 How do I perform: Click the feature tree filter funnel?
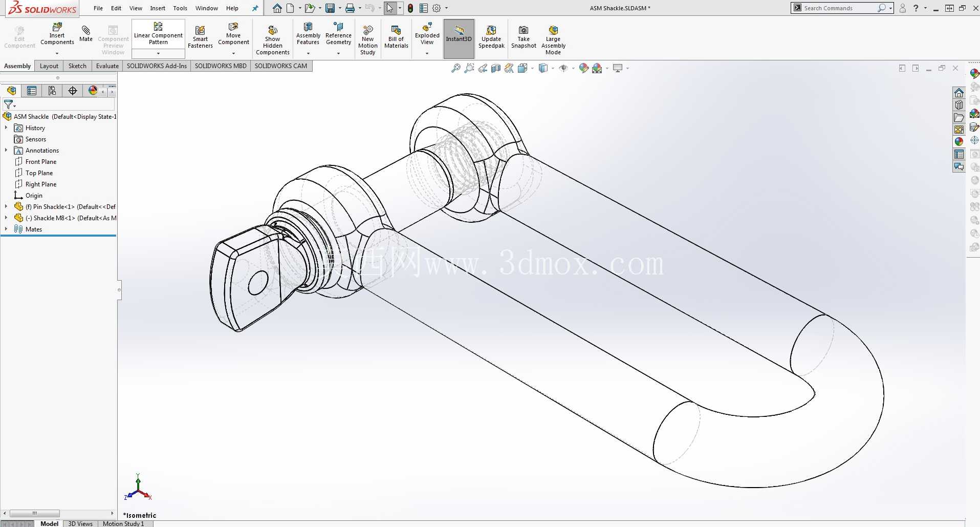coord(9,104)
